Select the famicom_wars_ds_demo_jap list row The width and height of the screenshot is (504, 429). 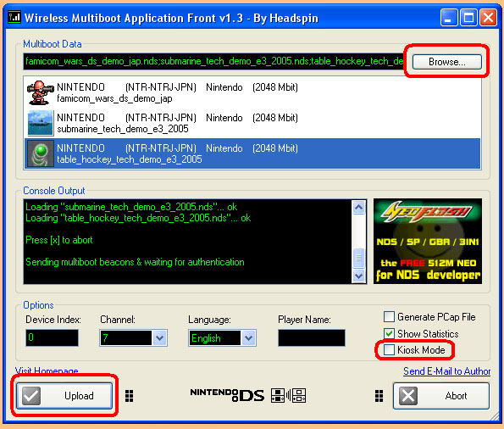252,92
